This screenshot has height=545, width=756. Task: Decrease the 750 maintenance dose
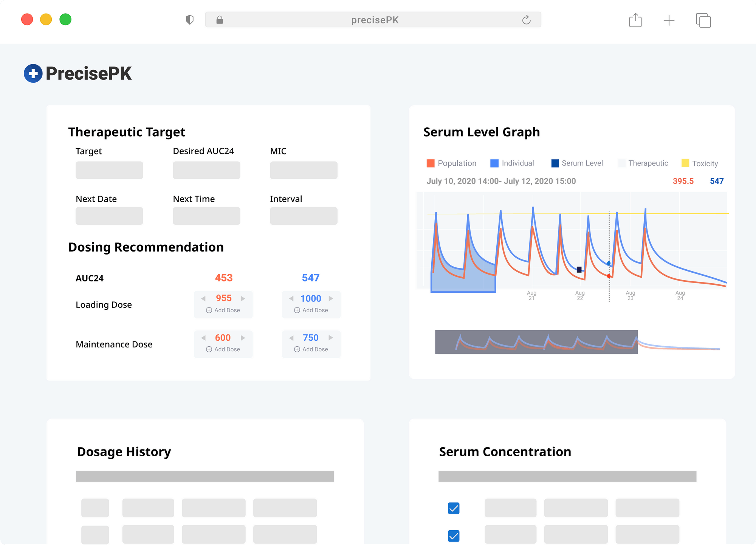[x=291, y=338]
